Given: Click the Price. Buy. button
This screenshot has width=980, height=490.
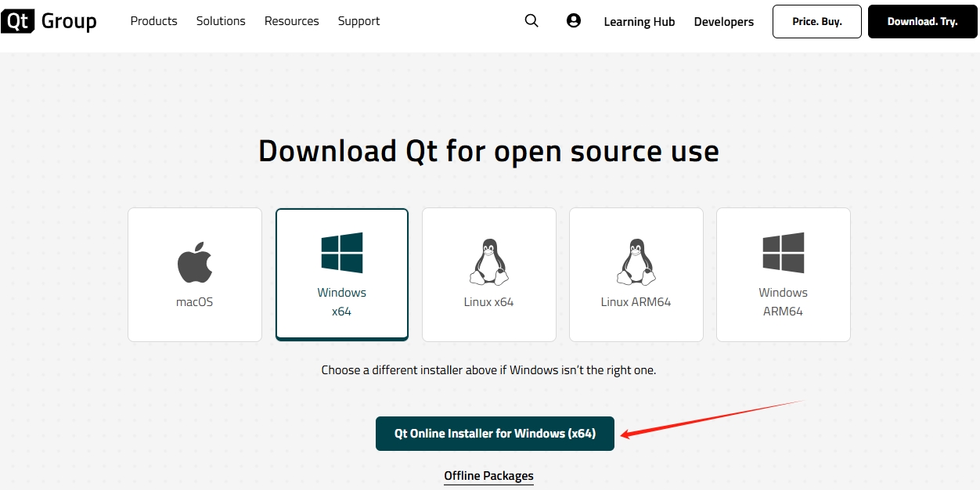Looking at the screenshot, I should [817, 22].
